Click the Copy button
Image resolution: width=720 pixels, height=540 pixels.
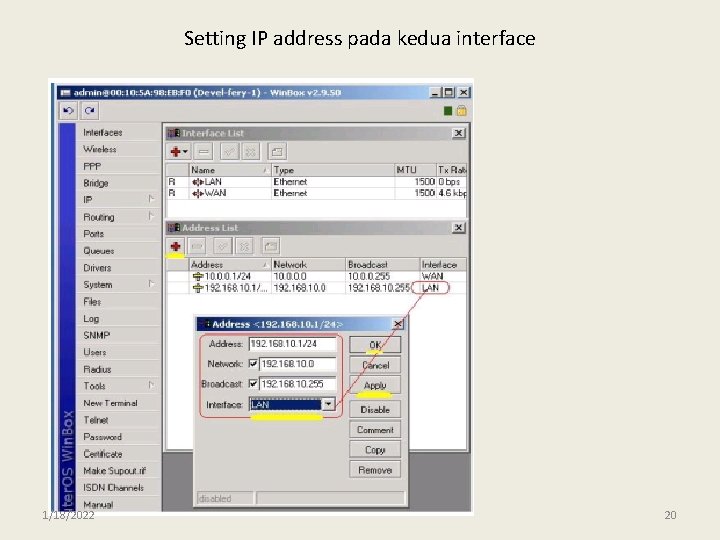[375, 450]
